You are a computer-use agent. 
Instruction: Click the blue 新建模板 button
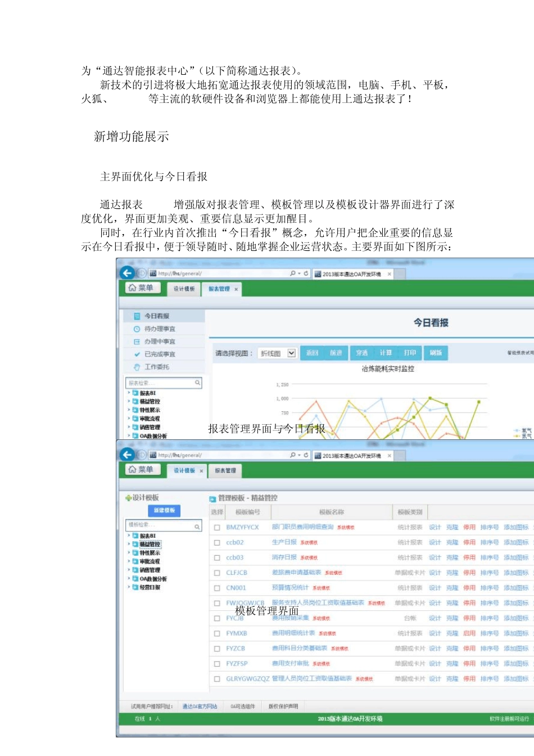(165, 510)
